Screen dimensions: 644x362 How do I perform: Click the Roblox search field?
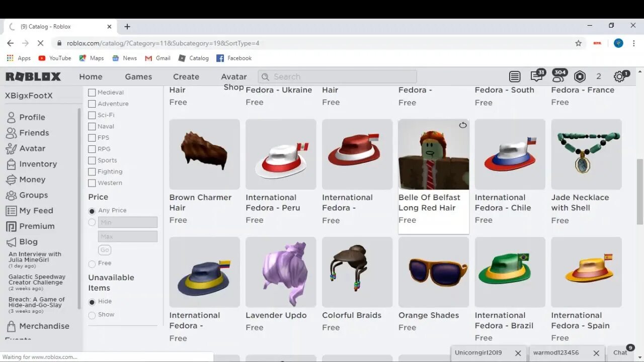point(337,76)
